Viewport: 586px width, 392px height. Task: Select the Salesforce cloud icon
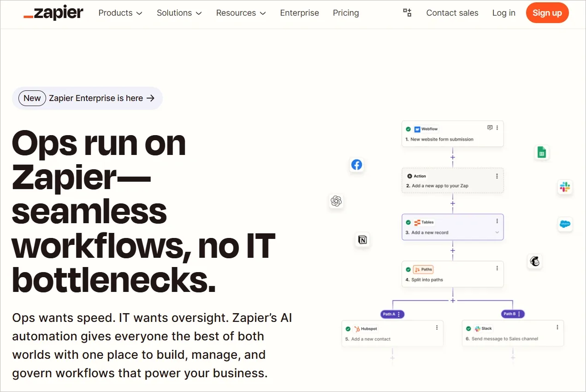565,225
